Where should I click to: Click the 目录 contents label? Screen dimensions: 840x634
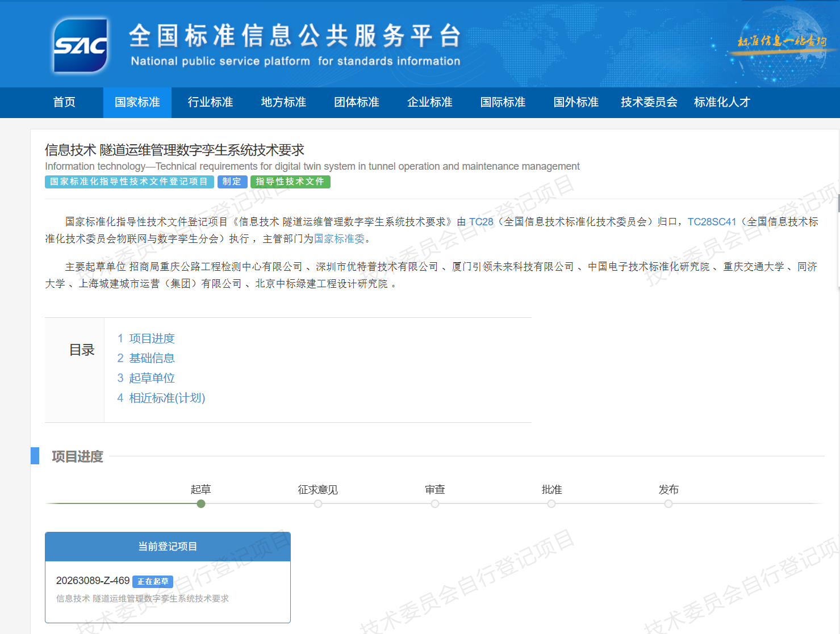pos(82,350)
